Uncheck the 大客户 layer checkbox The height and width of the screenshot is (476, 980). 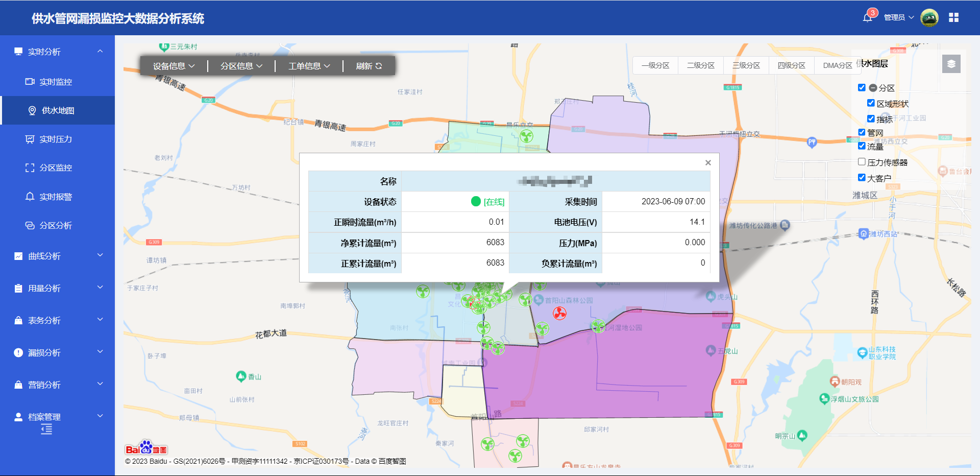[x=862, y=178]
